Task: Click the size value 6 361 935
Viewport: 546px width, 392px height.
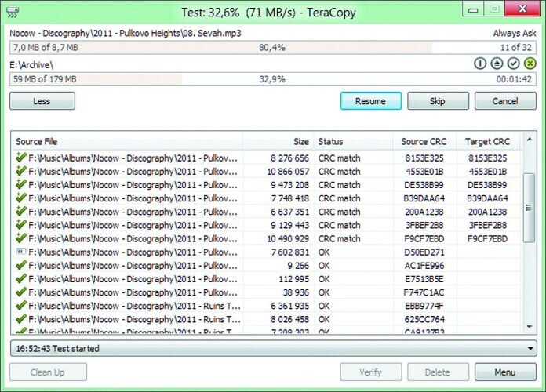Action: [289, 306]
